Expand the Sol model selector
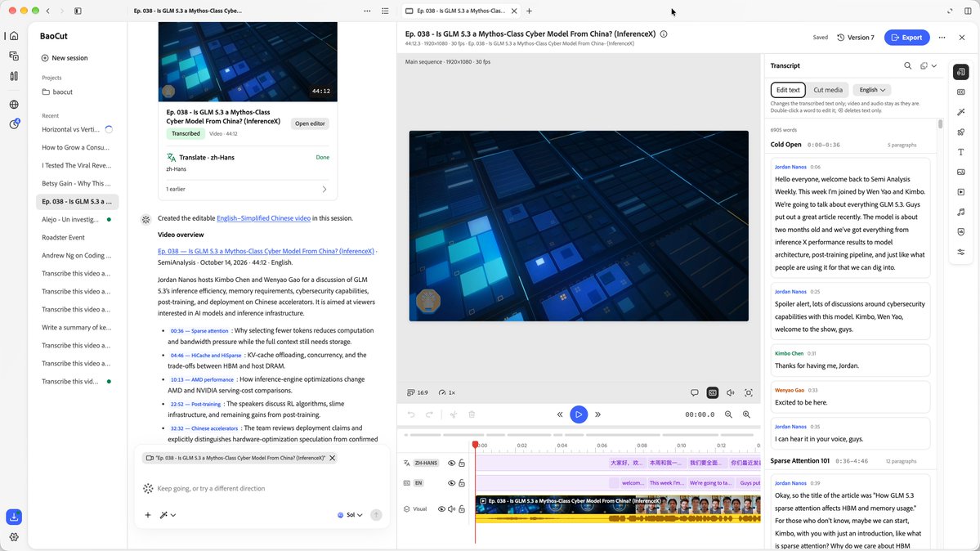 coord(350,515)
